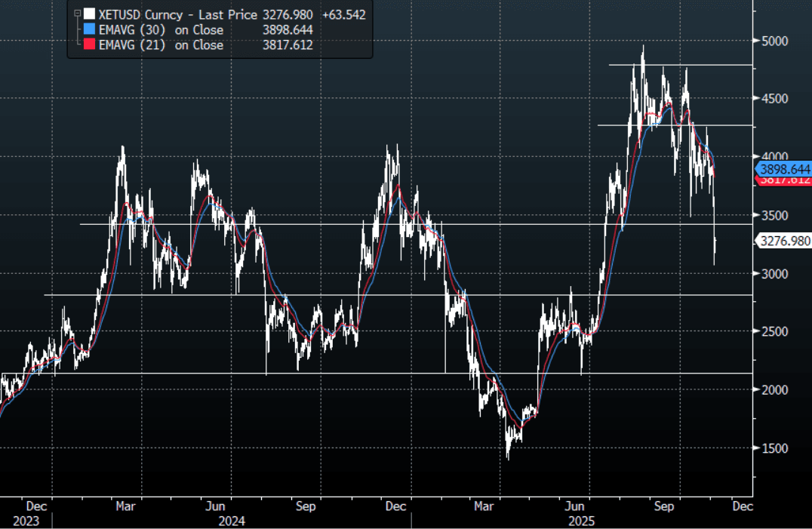
Task: Click the EMAVG (21) value 3817.612 in legend
Action: click(x=287, y=45)
